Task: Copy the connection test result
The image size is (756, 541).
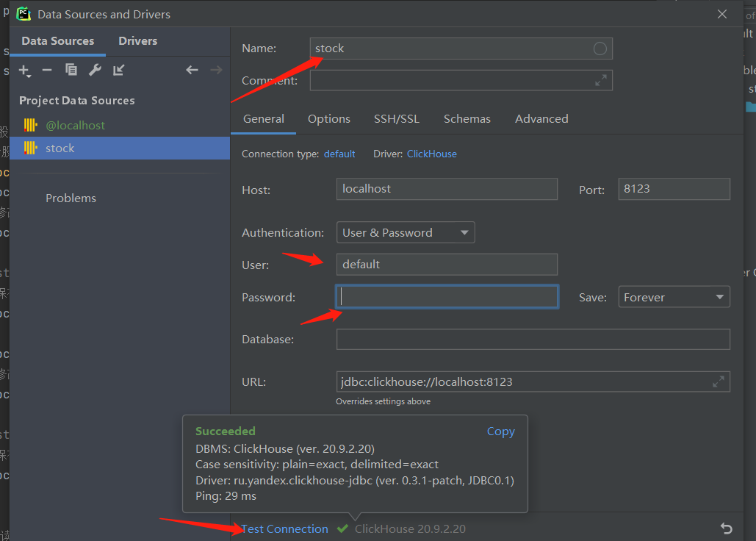Action: tap(500, 431)
